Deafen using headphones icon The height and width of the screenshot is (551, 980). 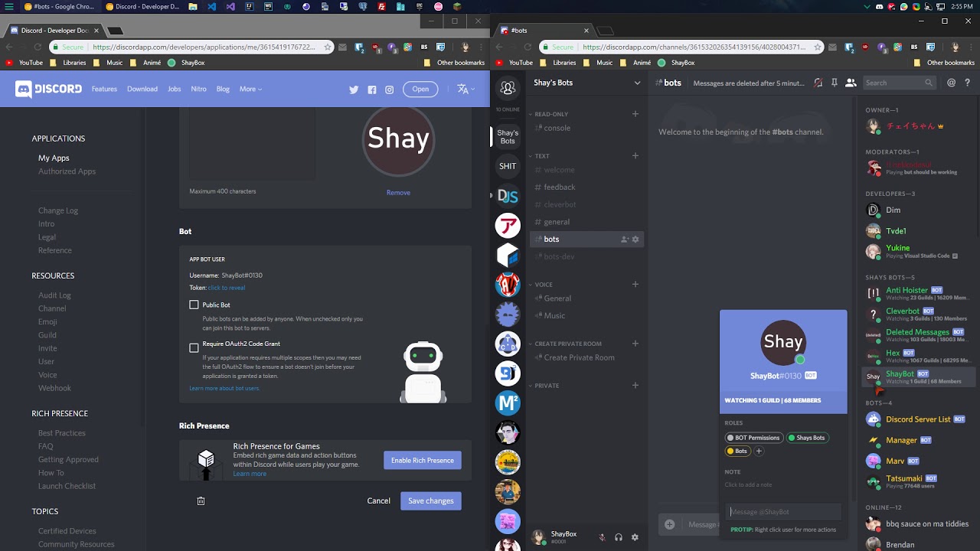tap(619, 537)
